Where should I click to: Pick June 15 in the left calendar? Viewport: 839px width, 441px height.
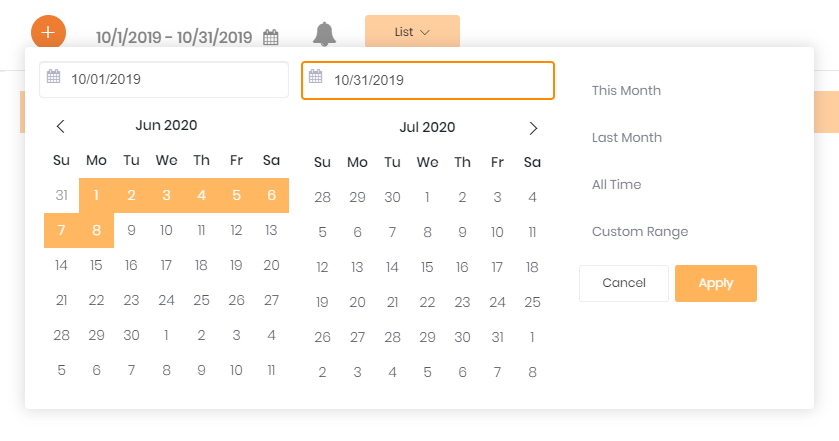tap(96, 265)
